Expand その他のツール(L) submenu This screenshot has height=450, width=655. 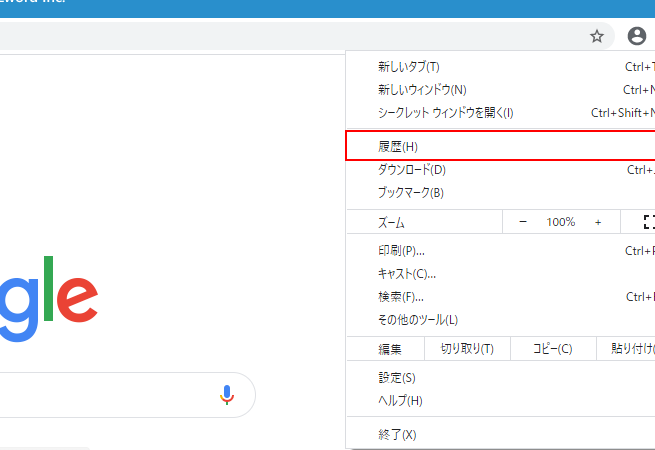tap(418, 320)
